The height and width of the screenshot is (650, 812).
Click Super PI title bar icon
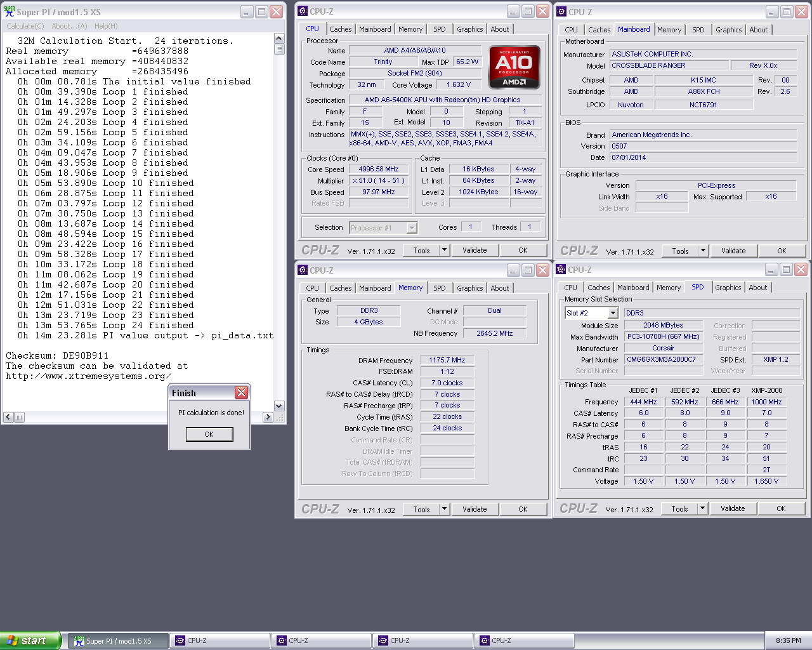(x=10, y=12)
